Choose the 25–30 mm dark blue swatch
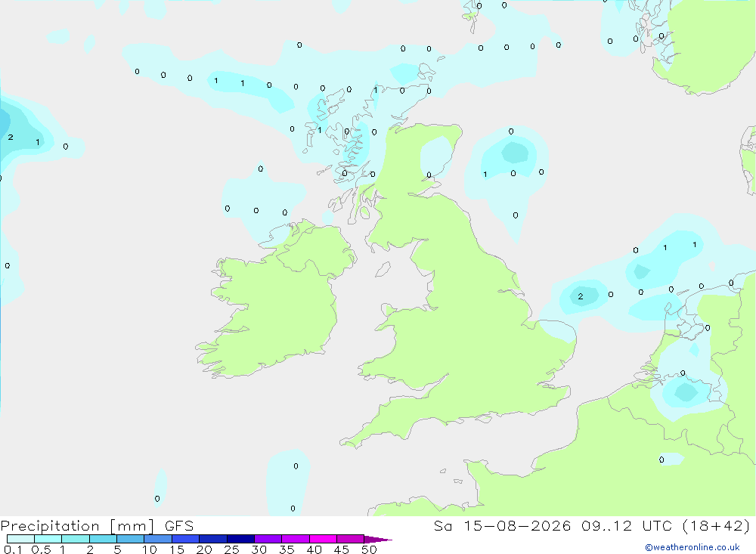The image size is (756, 554). point(240,539)
